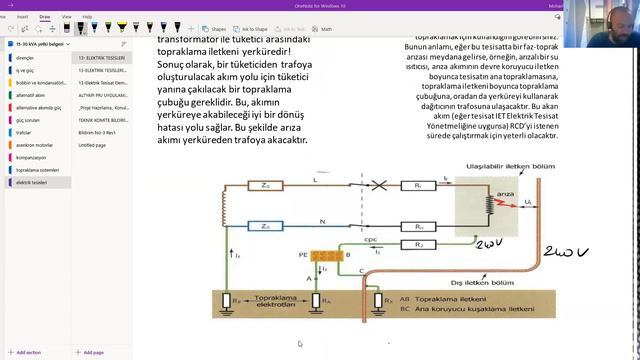
Task: Open the Insert tab
Action: pos(22,17)
